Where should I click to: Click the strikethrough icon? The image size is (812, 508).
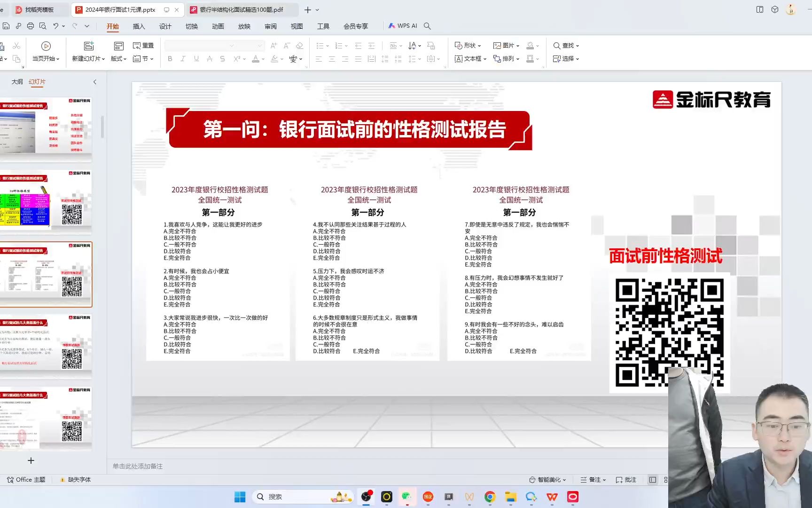(x=210, y=59)
